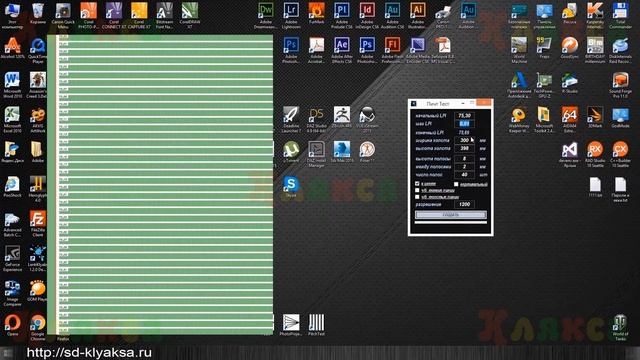Open PitchTest barcode-like desktop icon

[x=316, y=325]
